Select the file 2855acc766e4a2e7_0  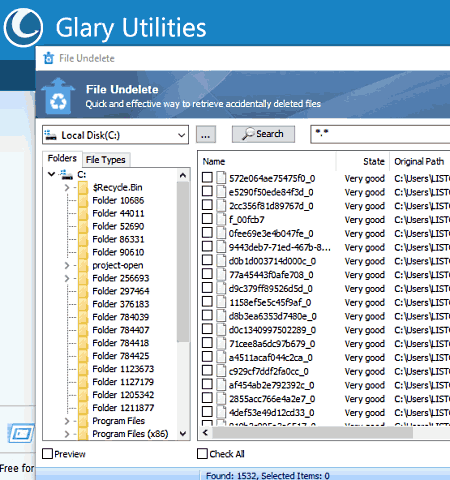click(x=272, y=399)
